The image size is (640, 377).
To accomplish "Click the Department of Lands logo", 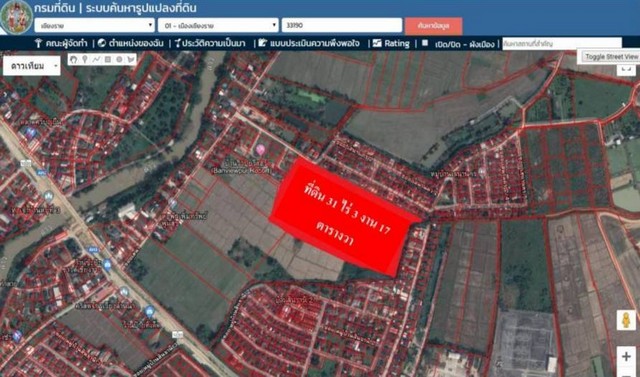I will click(x=16, y=17).
